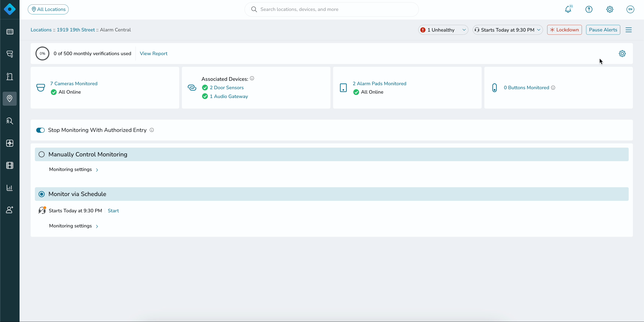Open the All Locations selector
Screen dimensions: 644x322
pyautogui.click(x=48, y=10)
